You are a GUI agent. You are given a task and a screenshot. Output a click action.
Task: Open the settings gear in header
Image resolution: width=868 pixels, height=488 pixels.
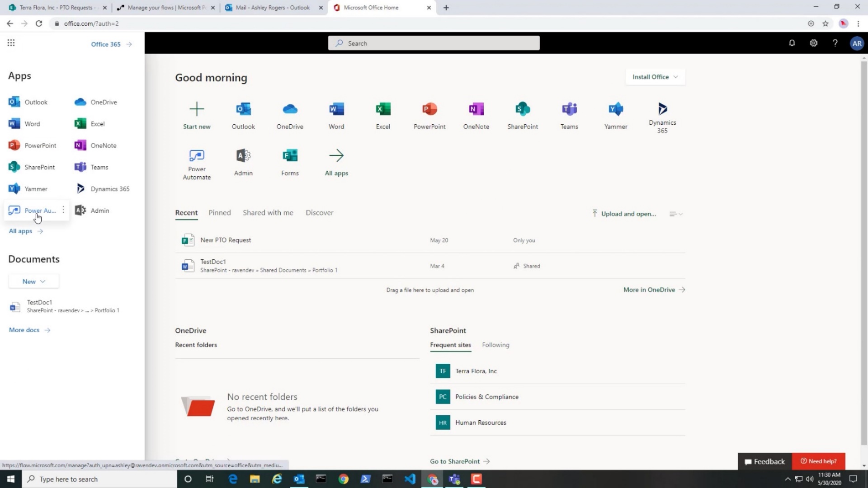(x=813, y=43)
